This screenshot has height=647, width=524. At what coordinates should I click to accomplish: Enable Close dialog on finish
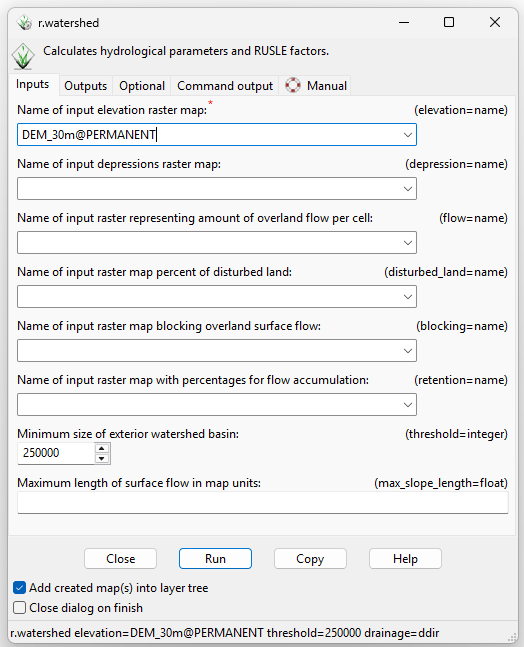(19, 607)
